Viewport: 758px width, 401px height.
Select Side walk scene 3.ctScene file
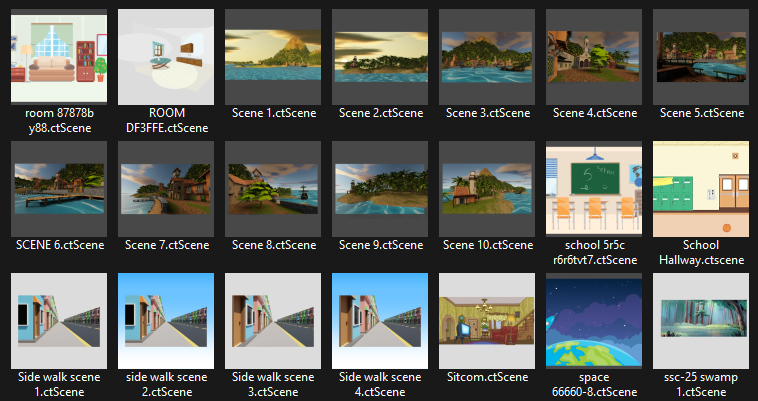click(x=273, y=320)
